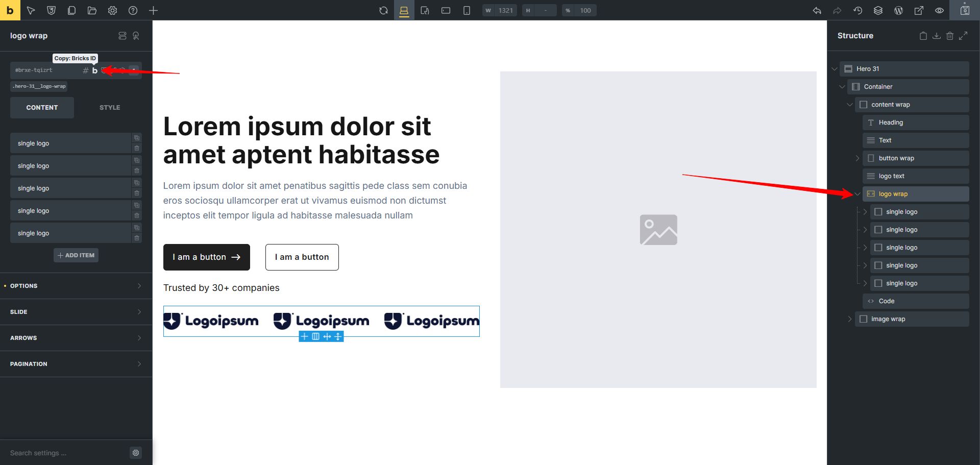The width and height of the screenshot is (980, 465).
Task: Switch to tablet portrait breakpoint
Action: tap(425, 10)
